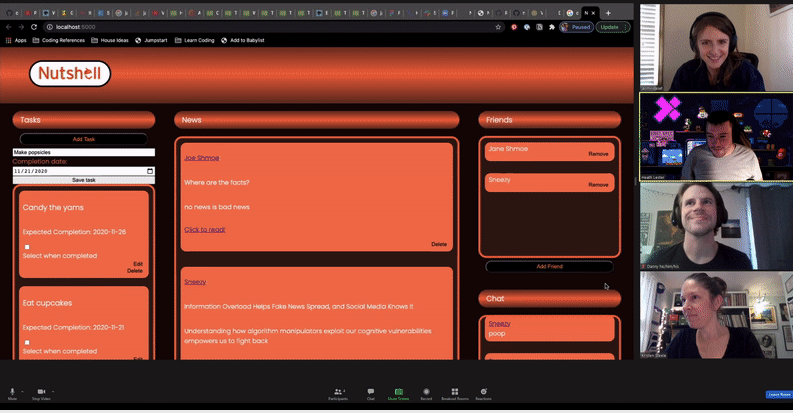Close the active Nutshell browser tab

tap(593, 13)
